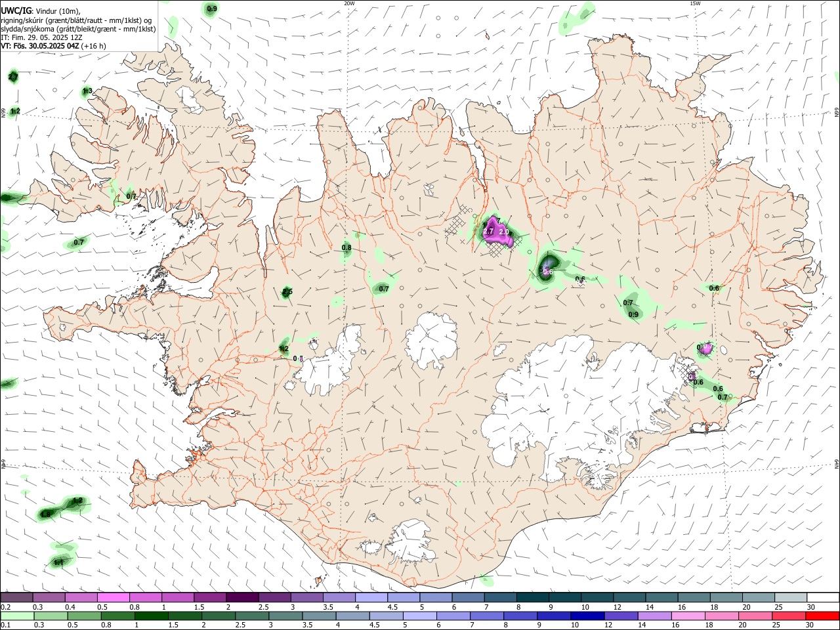This screenshot has height=630, width=840.
Task: Click the 2.5 value on the dark green spot
Action: 287,292
